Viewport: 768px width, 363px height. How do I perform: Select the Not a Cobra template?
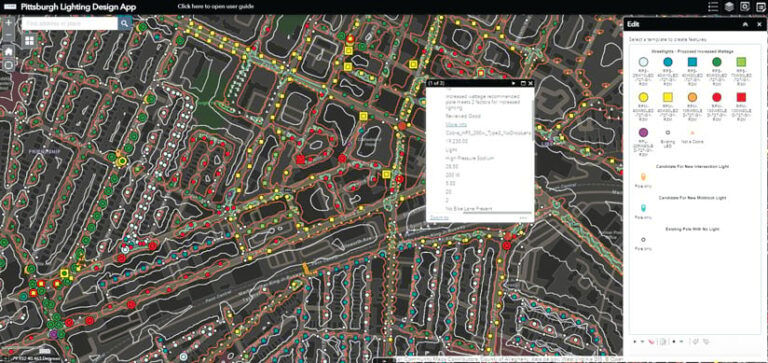point(693,132)
